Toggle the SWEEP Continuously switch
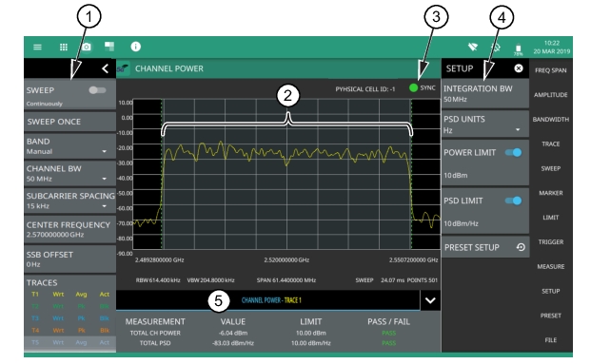The width and height of the screenshot is (591, 364). tap(97, 90)
